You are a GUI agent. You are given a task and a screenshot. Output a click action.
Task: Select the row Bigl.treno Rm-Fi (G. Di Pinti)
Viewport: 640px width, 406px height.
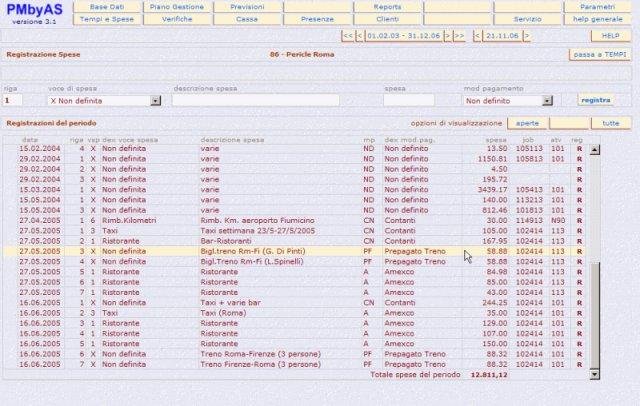coord(294,251)
